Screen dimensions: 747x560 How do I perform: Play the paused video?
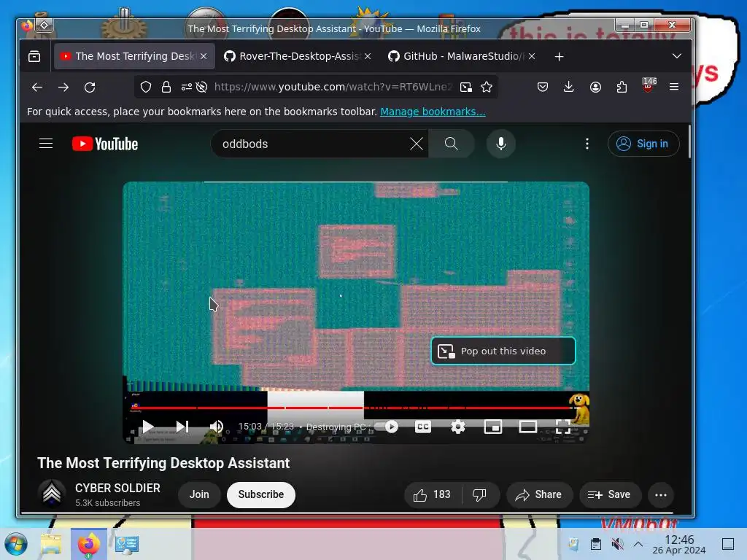tap(147, 427)
